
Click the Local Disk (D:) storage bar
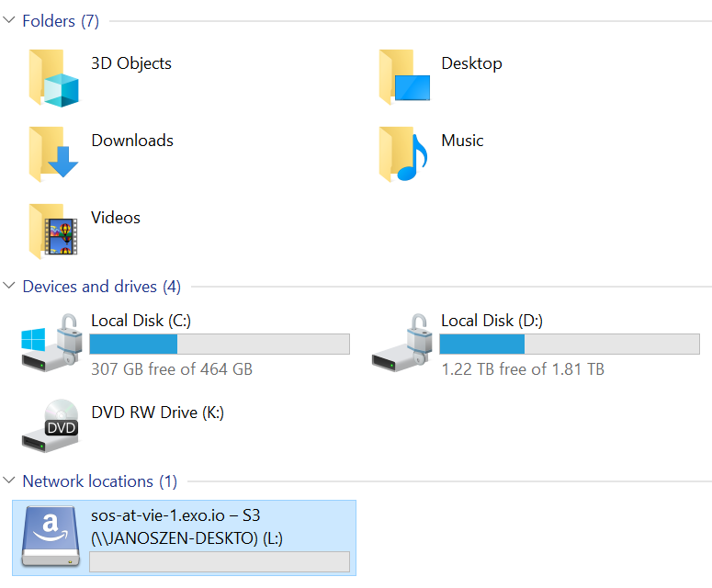click(570, 344)
